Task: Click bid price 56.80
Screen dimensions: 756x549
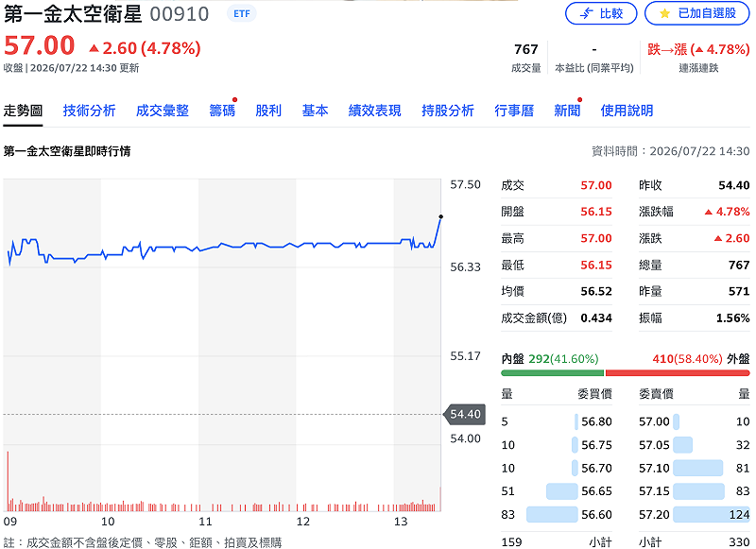Action: pyautogui.click(x=596, y=421)
